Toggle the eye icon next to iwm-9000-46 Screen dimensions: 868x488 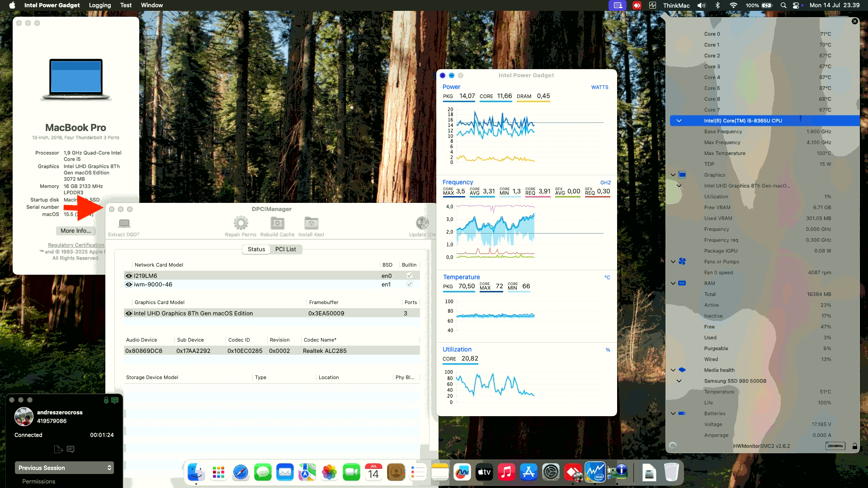point(129,284)
